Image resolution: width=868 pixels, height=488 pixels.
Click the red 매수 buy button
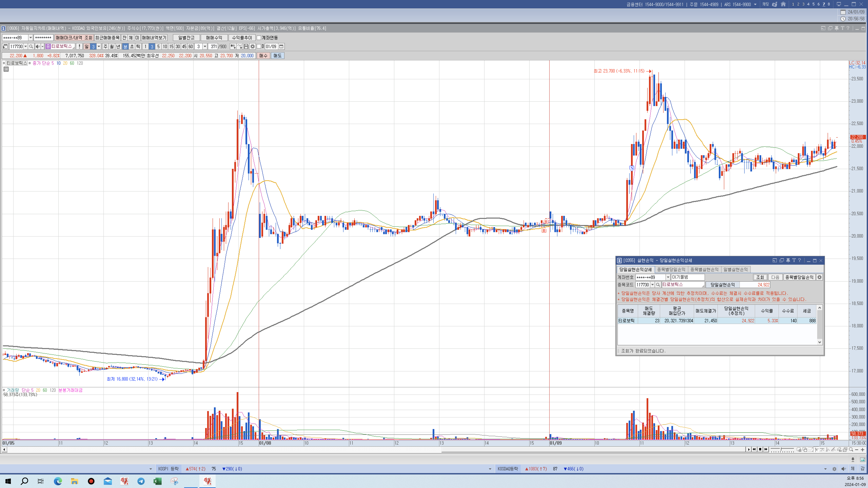coord(263,56)
